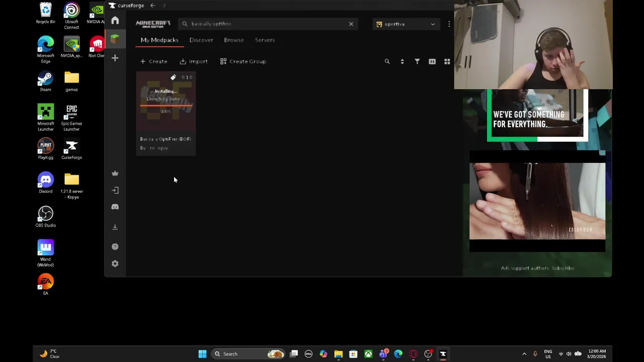Open modpack list search magnifier
The height and width of the screenshot is (362, 644).
(x=387, y=61)
